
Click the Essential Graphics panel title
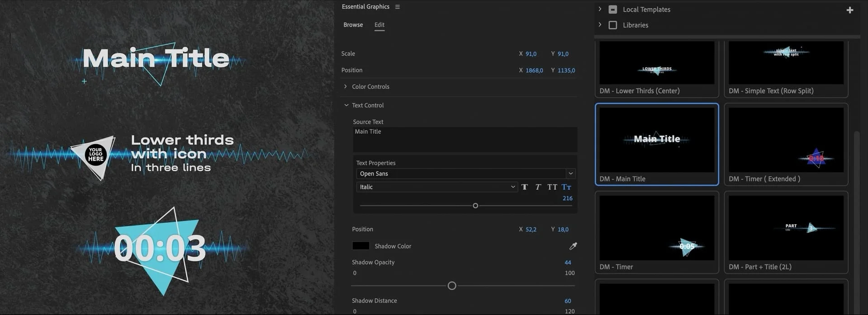[365, 7]
